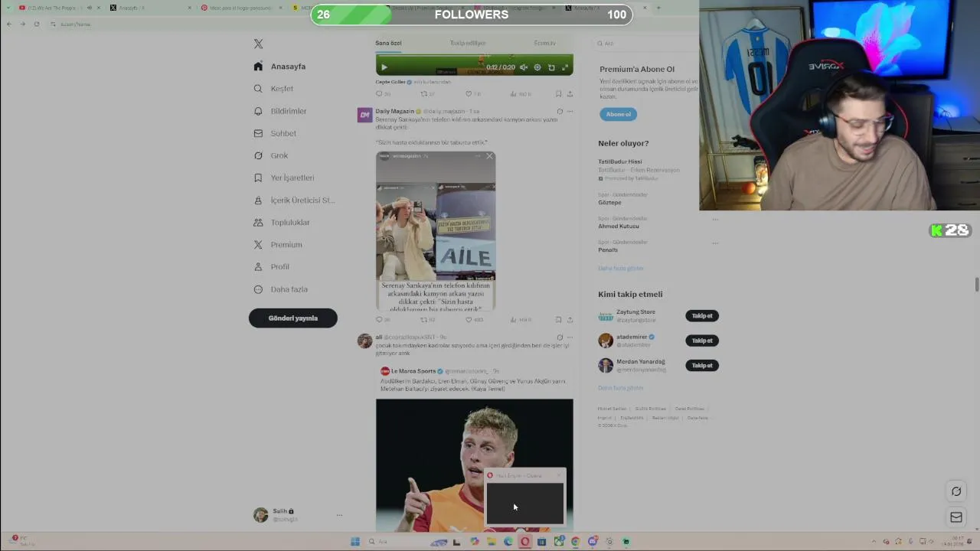The image size is (980, 551).
Task: Click the Ara search field
Action: [x=647, y=44]
